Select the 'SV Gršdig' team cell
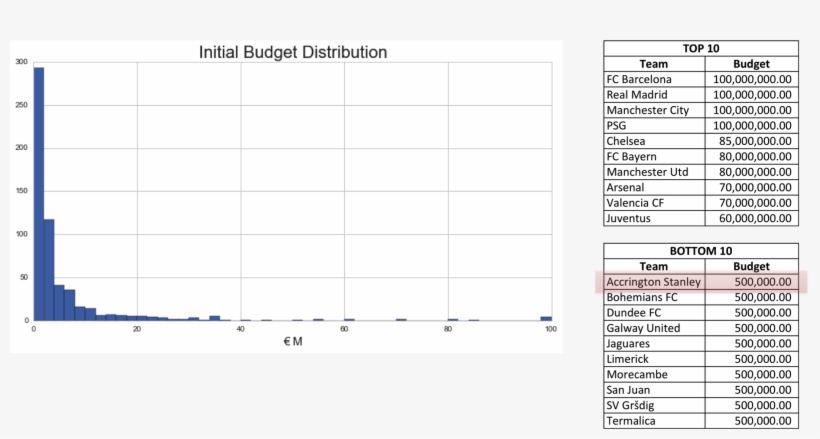The height and width of the screenshot is (439, 820). (654, 405)
